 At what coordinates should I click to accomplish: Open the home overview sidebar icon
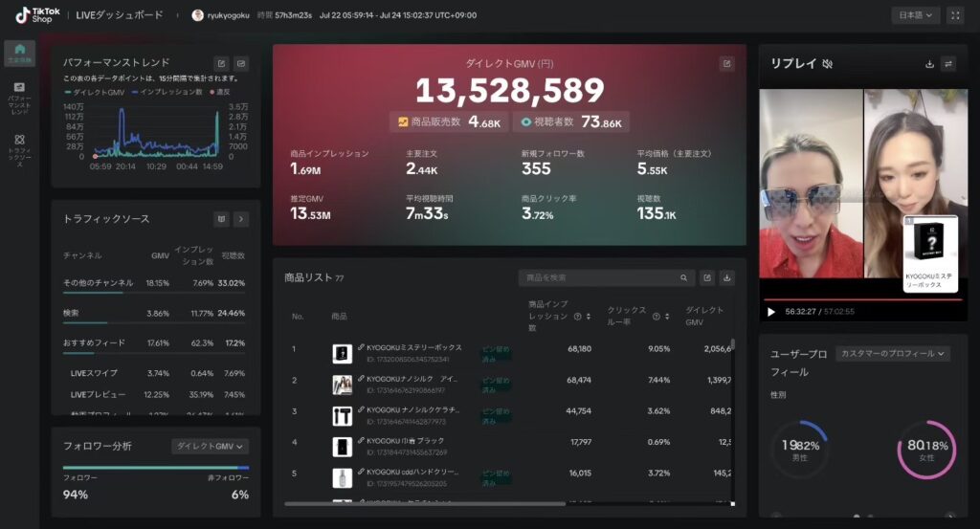(19, 53)
